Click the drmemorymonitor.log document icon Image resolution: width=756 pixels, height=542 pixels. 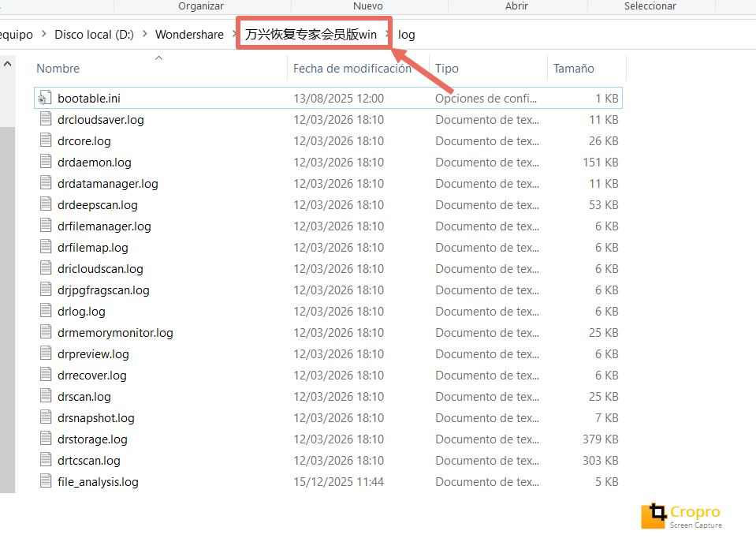coord(46,331)
